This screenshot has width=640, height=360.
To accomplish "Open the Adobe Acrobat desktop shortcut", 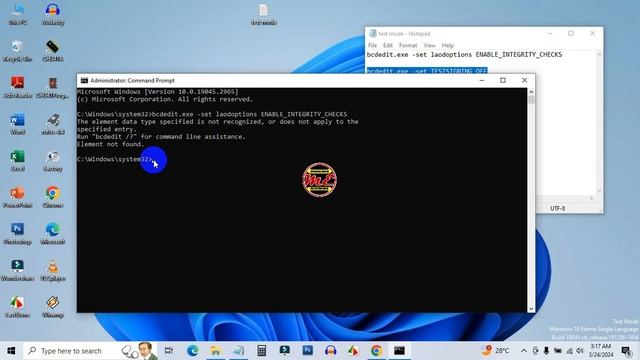I will [x=18, y=87].
